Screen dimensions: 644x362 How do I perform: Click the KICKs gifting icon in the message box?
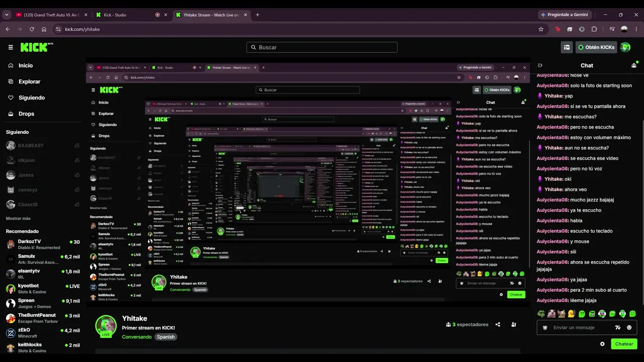tap(618, 327)
